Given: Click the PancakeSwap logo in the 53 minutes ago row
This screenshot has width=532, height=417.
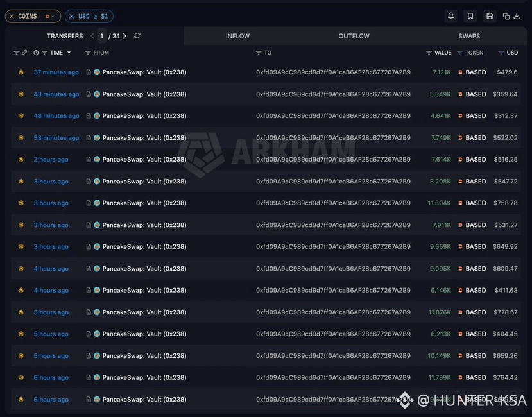Looking at the screenshot, I should (x=97, y=138).
